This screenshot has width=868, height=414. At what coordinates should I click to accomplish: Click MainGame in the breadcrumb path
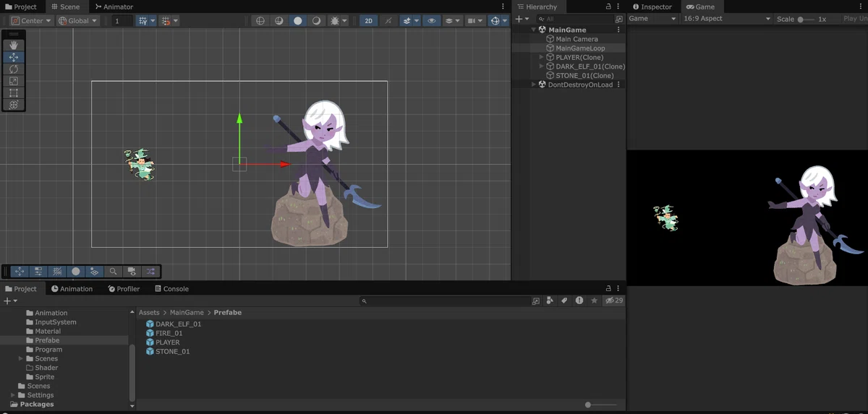[187, 313]
